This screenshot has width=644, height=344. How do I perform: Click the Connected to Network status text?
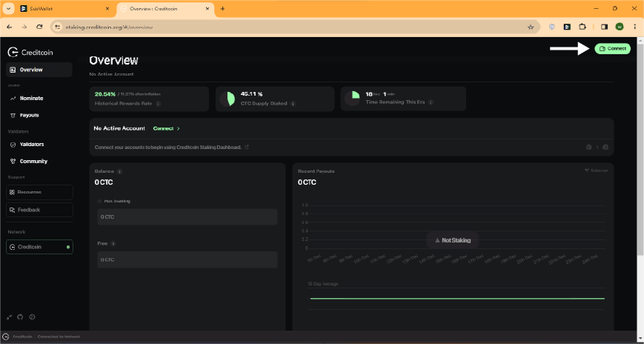point(59,337)
